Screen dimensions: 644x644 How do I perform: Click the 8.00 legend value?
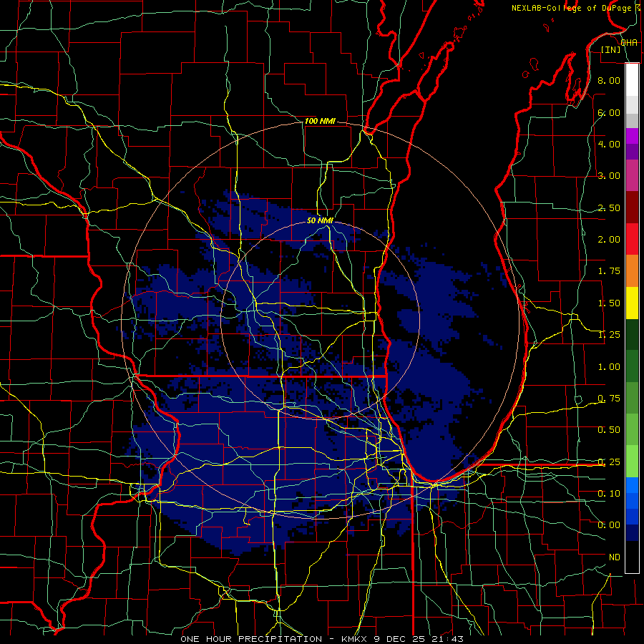(x=609, y=80)
